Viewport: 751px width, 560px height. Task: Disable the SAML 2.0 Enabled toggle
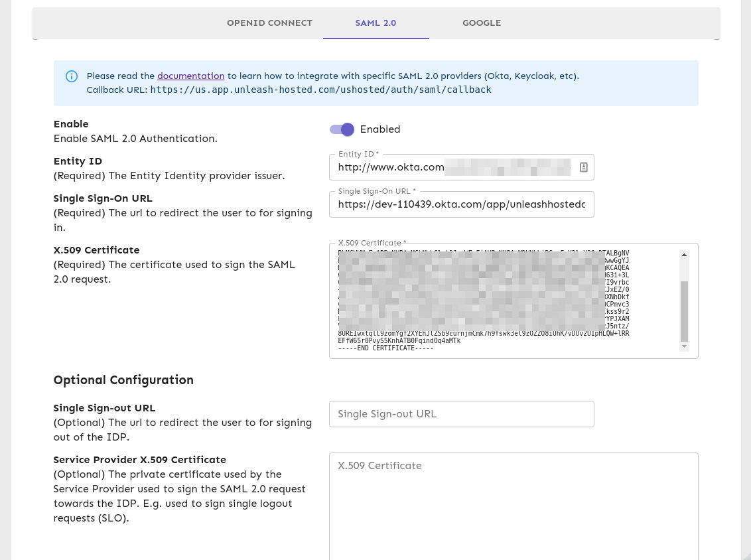[341, 129]
